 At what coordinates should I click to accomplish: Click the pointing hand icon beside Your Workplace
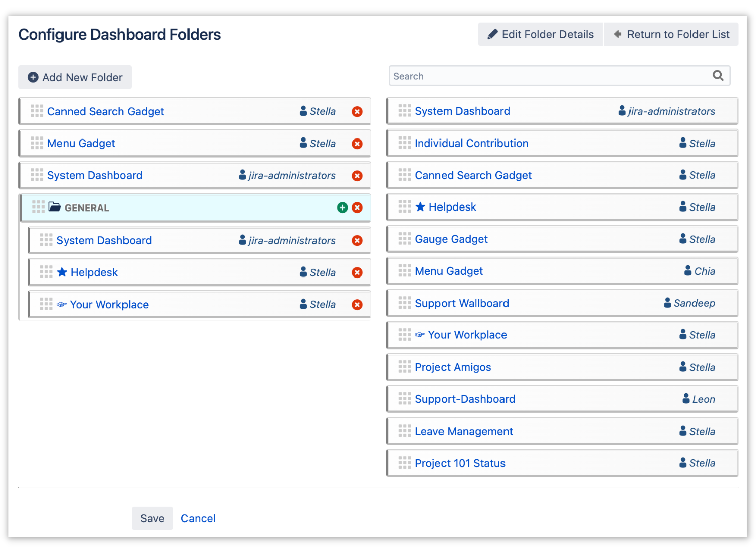pyautogui.click(x=61, y=304)
